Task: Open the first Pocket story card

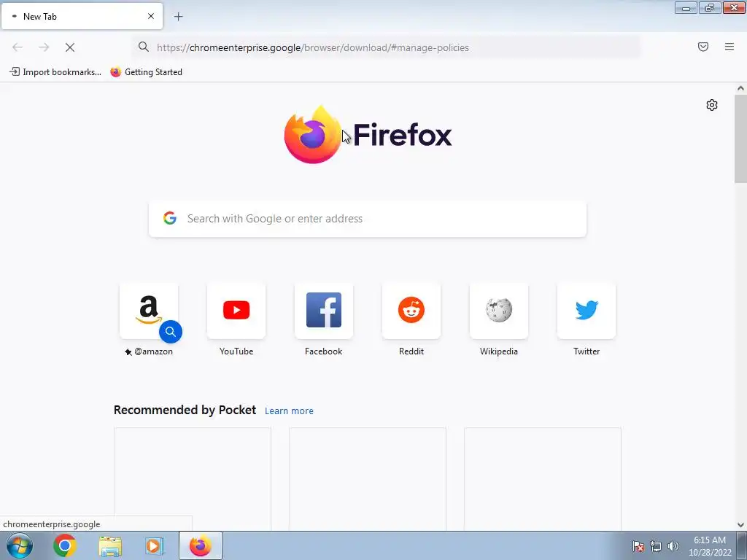Action: [193, 478]
